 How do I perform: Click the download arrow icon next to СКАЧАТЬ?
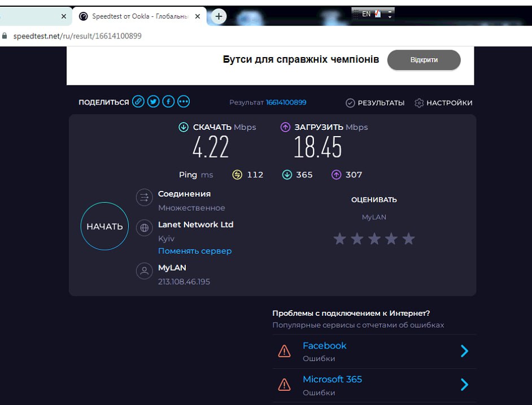[x=184, y=127]
